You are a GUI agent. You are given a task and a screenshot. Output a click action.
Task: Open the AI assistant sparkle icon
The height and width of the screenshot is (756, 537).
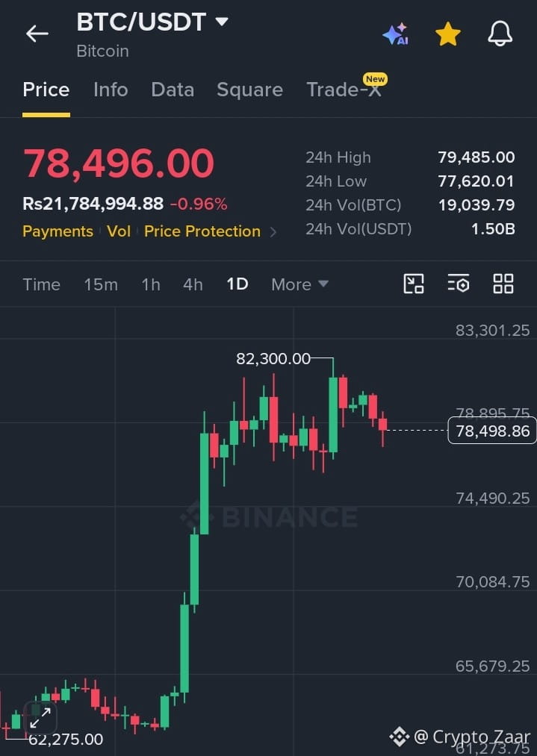396,34
